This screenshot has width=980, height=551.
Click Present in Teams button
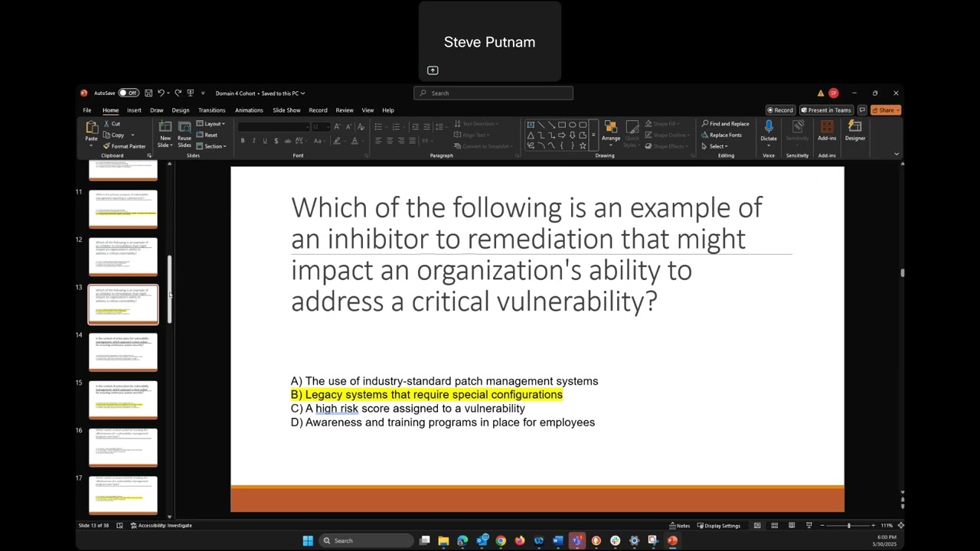point(826,110)
